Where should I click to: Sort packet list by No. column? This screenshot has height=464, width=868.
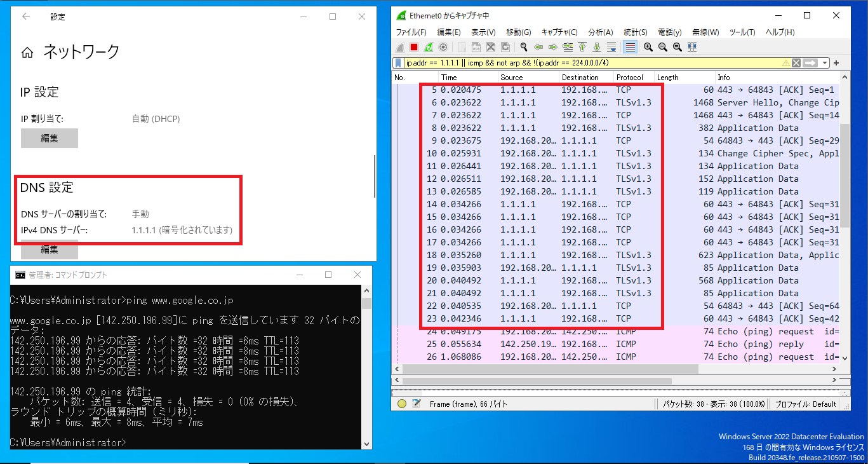click(415, 77)
